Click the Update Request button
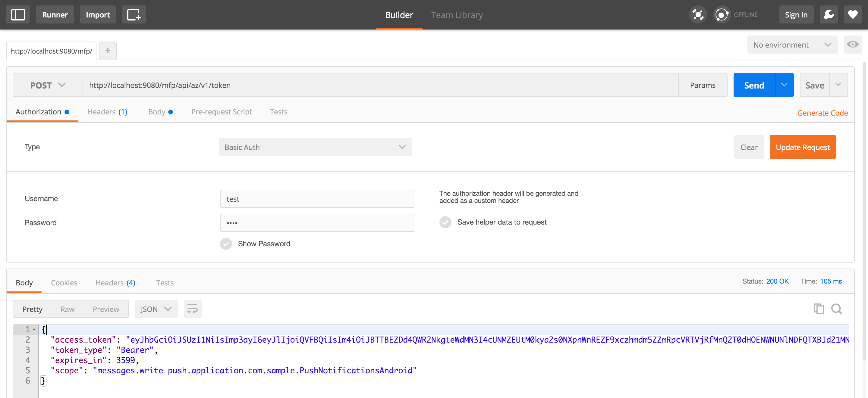Viewport: 868px width, 398px height. pyautogui.click(x=802, y=147)
